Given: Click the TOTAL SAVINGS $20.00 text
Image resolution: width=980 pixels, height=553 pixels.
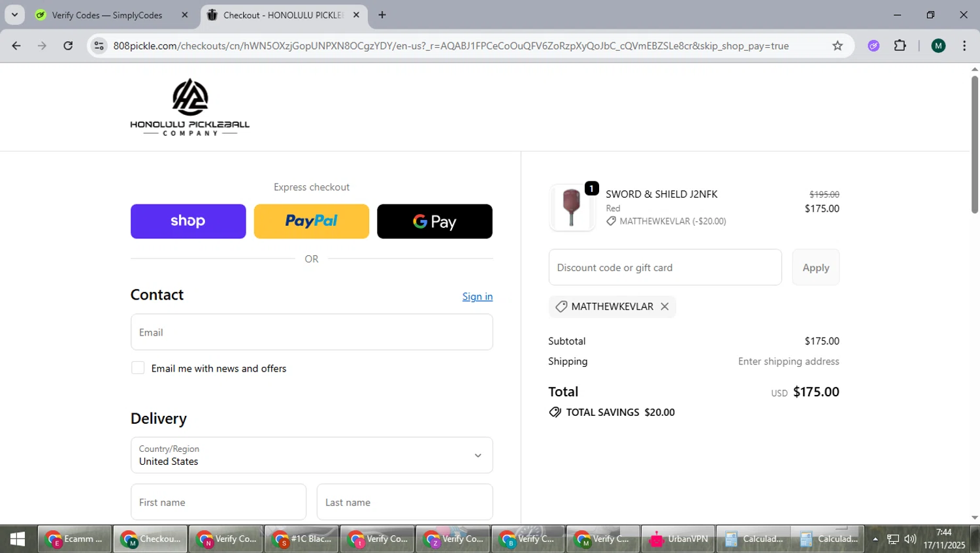Looking at the screenshot, I should pos(620,412).
